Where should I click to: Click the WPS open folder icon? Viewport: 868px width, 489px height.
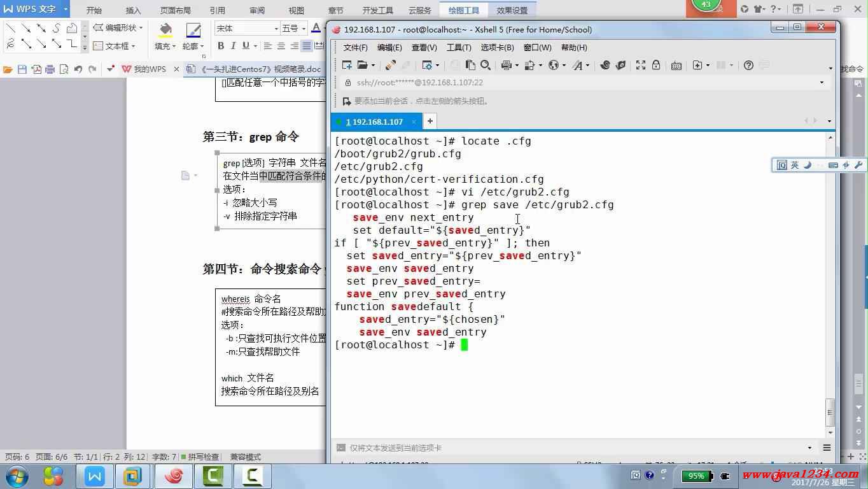(x=8, y=69)
